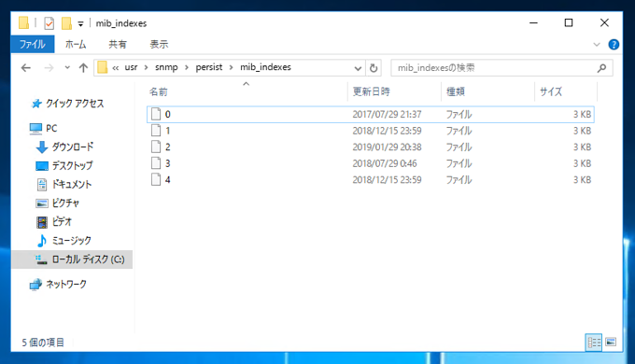Viewport: 635px width, 364px height.
Task: Go back with the left arrow
Action: point(26,67)
